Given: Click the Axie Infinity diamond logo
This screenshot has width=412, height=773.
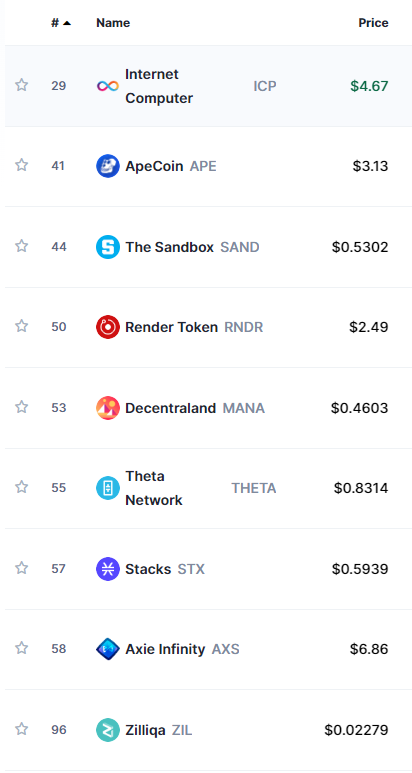Looking at the screenshot, I should click(x=107, y=649).
